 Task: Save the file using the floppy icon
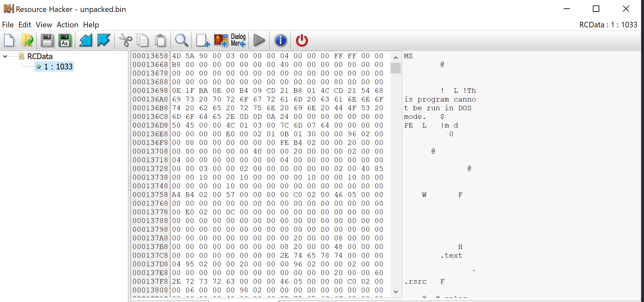47,40
